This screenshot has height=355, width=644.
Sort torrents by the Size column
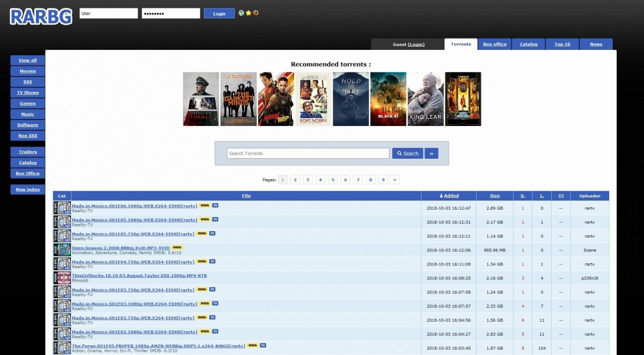[495, 196]
